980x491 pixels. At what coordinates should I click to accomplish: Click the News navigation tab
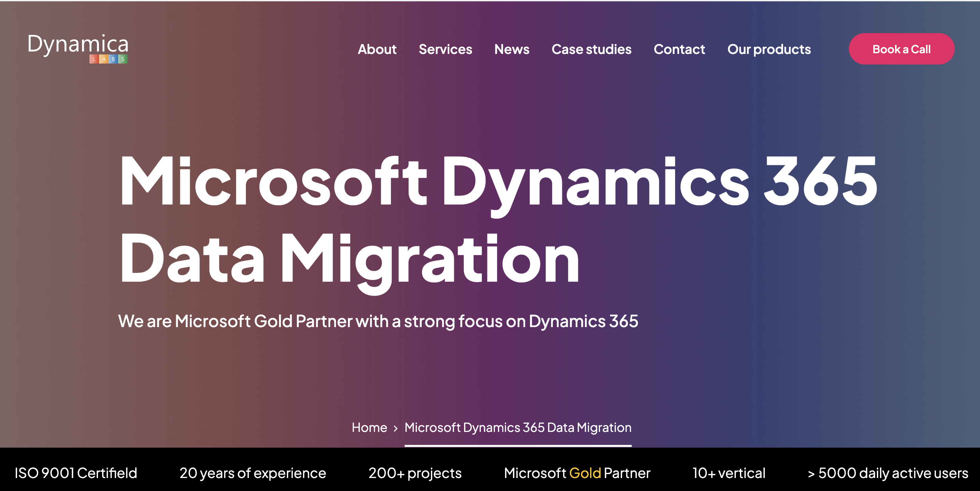[x=512, y=49]
